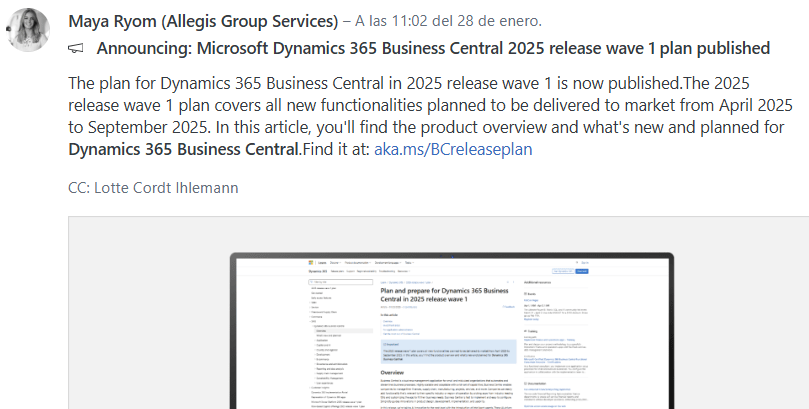
Task: Click the megaphone announcement icon
Action: [x=76, y=48]
